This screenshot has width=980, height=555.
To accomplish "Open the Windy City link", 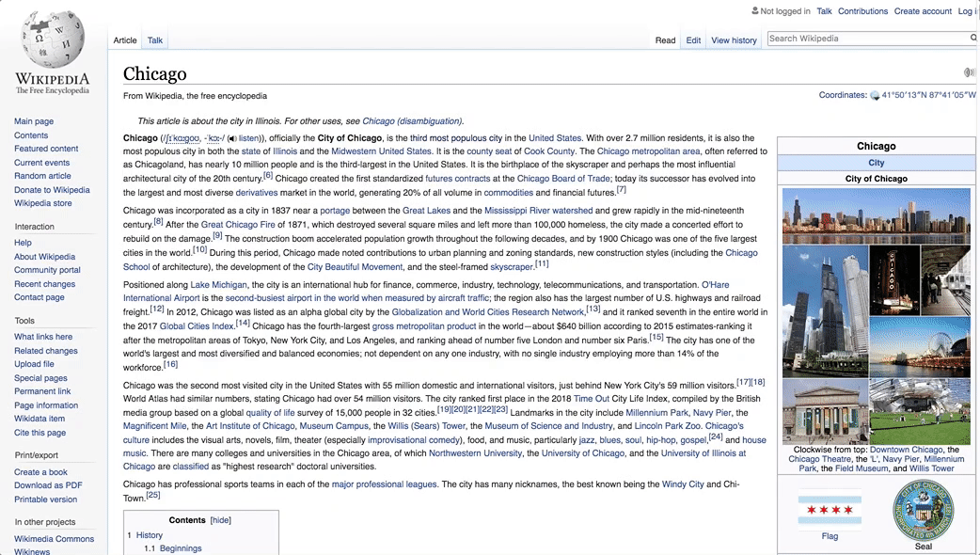I will coord(683,484).
